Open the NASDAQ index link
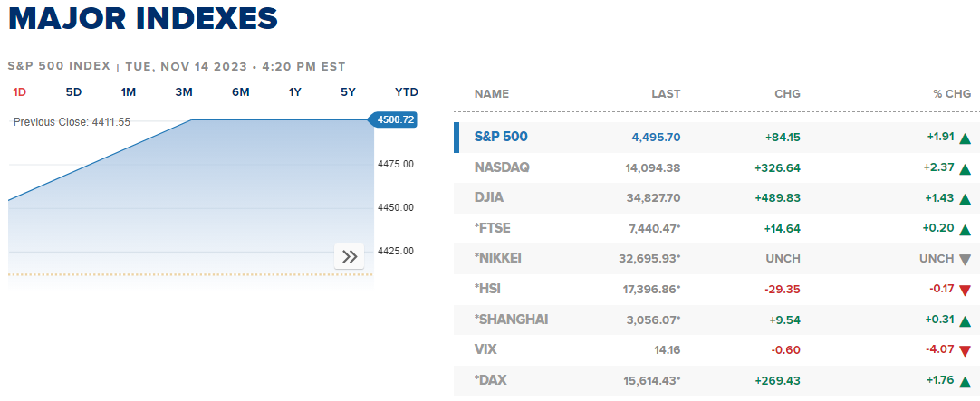Screen dimensions: 980x401 [x=502, y=167]
